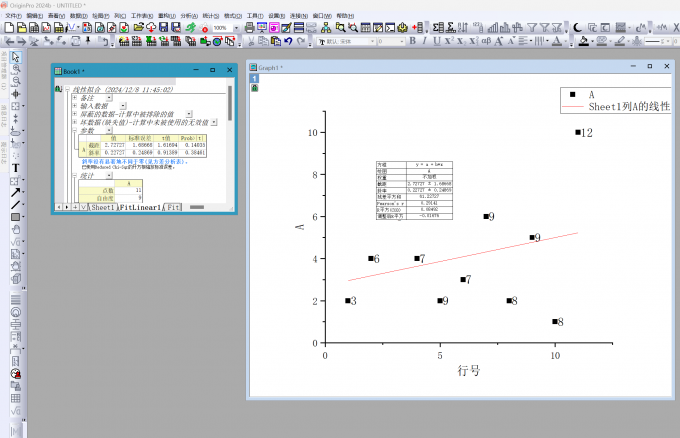Open dropdown arrow next to 统计 heading
Screen dimensions: 680x438
coord(109,176)
